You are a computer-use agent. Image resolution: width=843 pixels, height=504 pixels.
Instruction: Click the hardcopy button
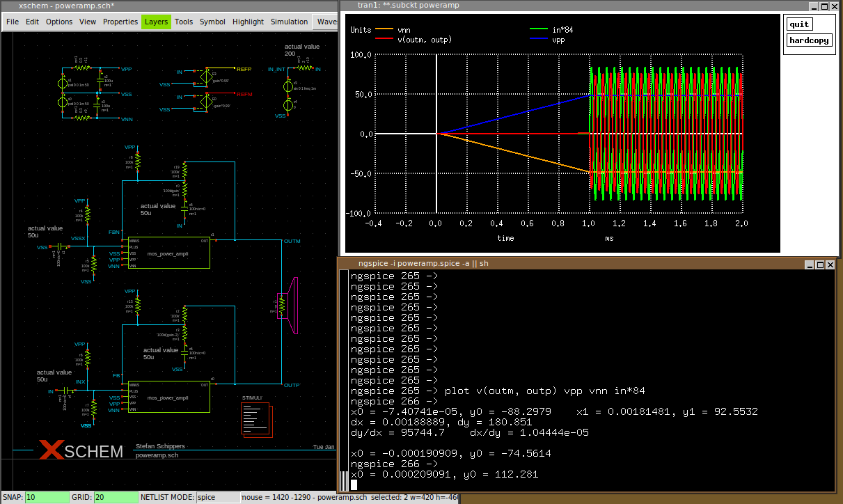[809, 40]
